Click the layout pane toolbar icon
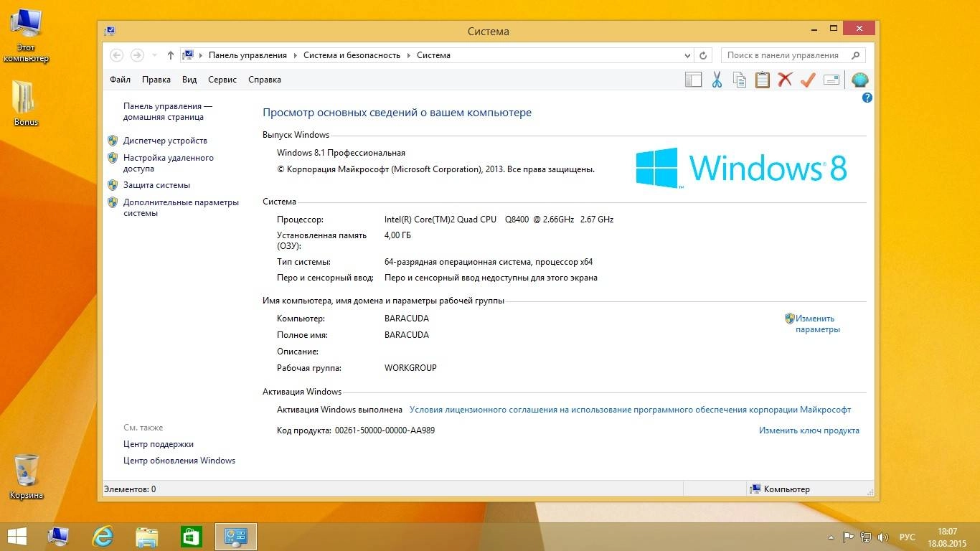The width and height of the screenshot is (980, 551). [693, 80]
